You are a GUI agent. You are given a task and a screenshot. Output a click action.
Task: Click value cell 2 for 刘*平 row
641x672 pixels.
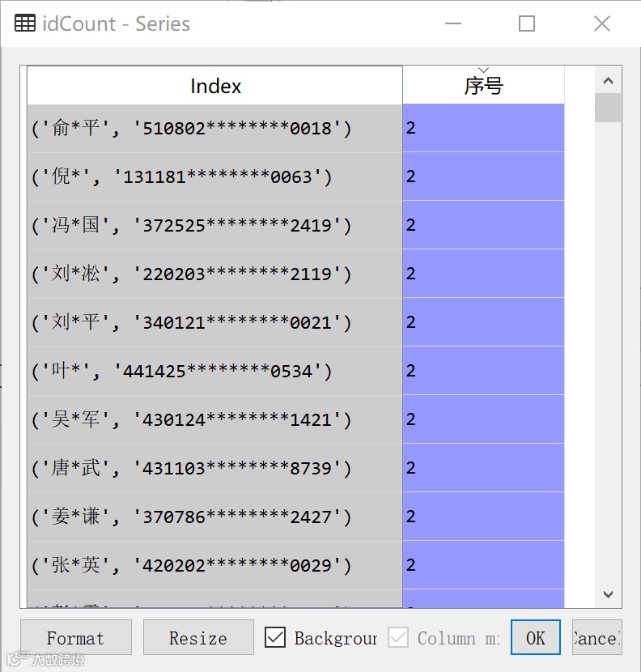[x=483, y=322]
